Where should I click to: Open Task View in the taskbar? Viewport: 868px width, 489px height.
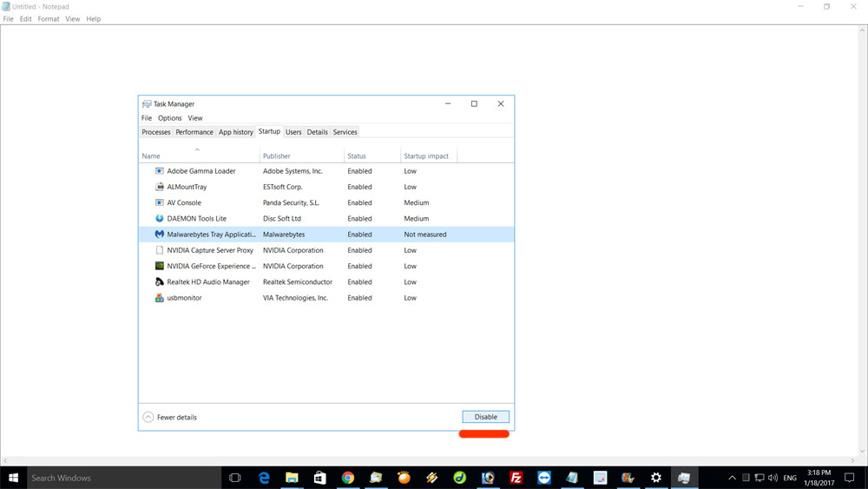pos(234,478)
